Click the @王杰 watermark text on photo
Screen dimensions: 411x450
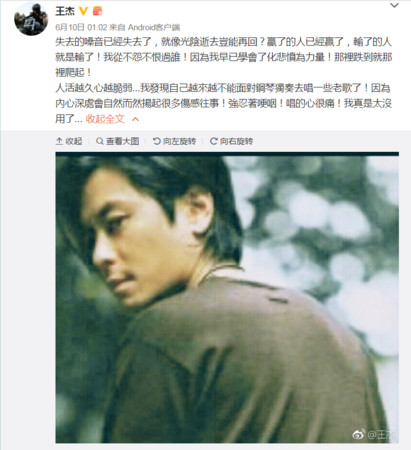(381, 434)
